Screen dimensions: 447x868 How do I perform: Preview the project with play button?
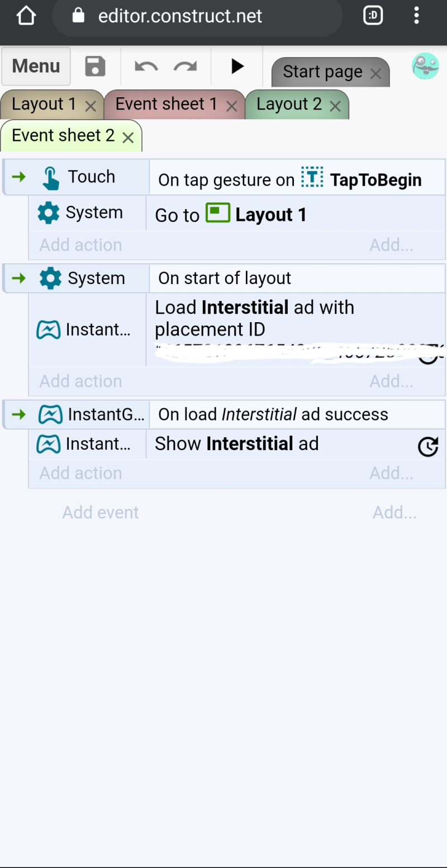point(237,66)
